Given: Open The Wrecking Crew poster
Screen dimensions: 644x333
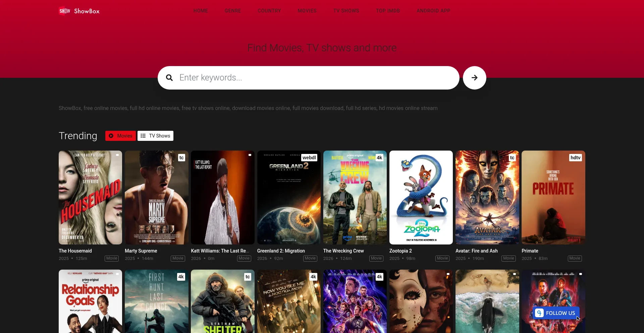Looking at the screenshot, I should point(355,198).
